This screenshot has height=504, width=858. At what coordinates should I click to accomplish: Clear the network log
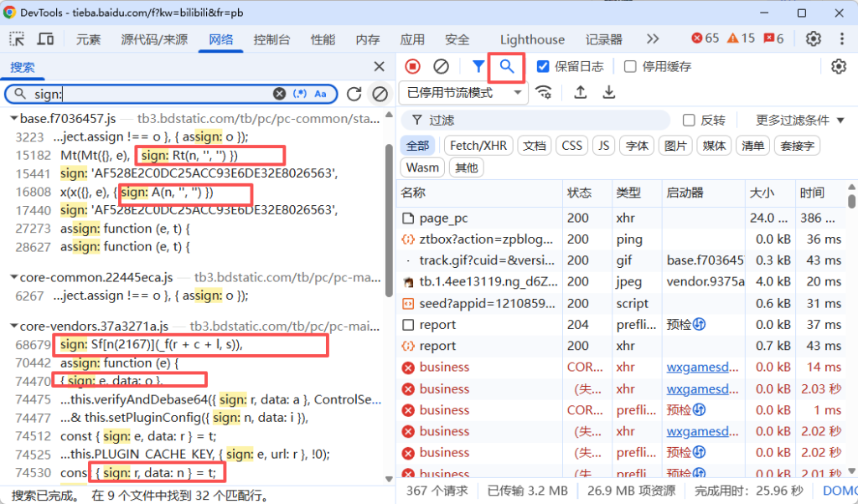pos(441,66)
